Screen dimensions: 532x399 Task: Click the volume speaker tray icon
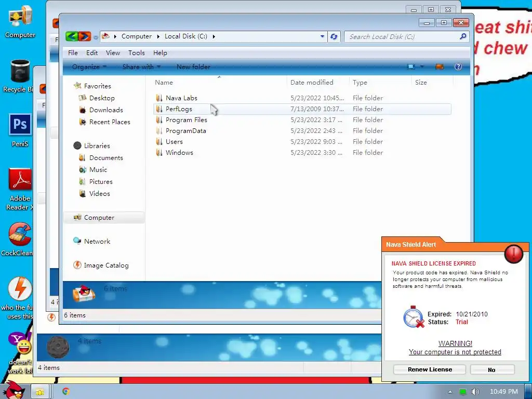[x=475, y=392]
